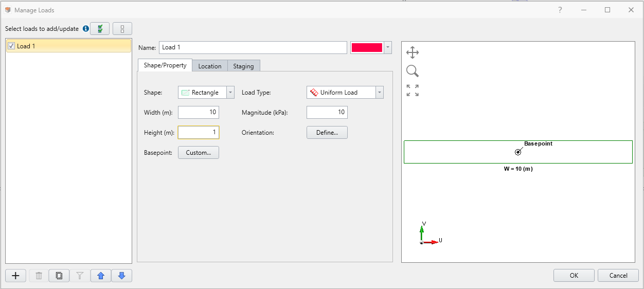Expand the load color dropdown arrow
Image resolution: width=644 pixels, height=289 pixels.
point(388,47)
